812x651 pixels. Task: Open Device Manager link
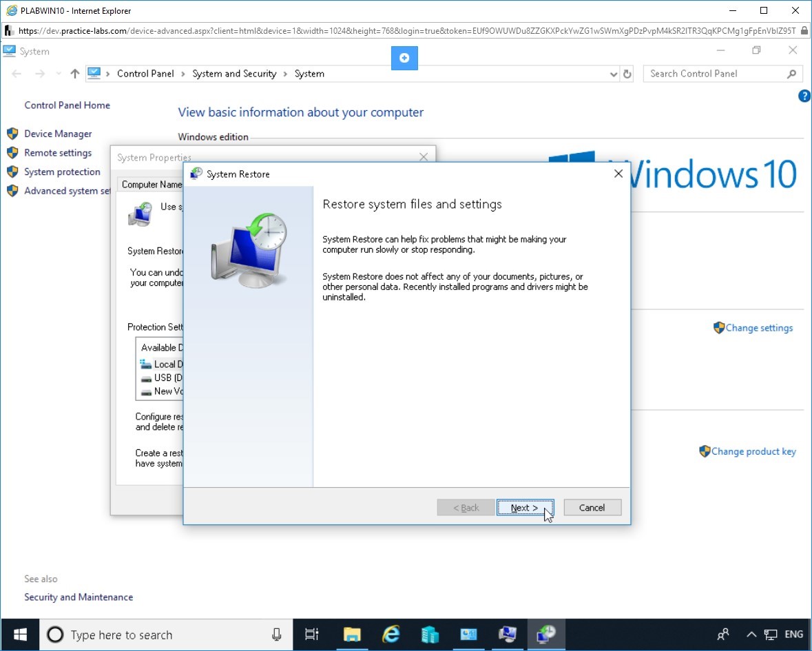coord(58,134)
